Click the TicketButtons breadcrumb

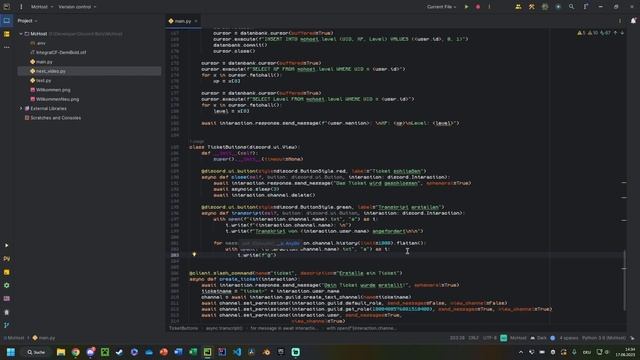pyautogui.click(x=183, y=328)
